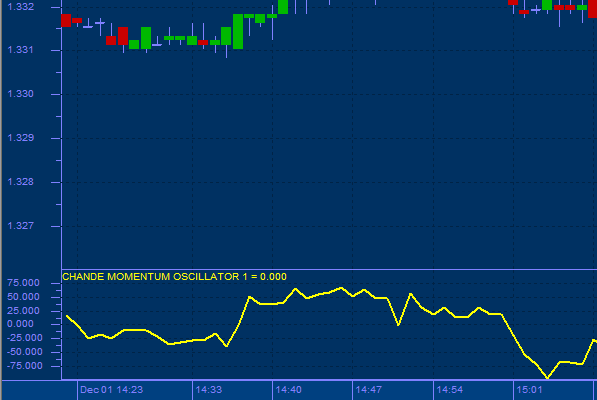Click the 0.000 oscillator scale value
This screenshot has width=597, height=400.
tap(20, 324)
